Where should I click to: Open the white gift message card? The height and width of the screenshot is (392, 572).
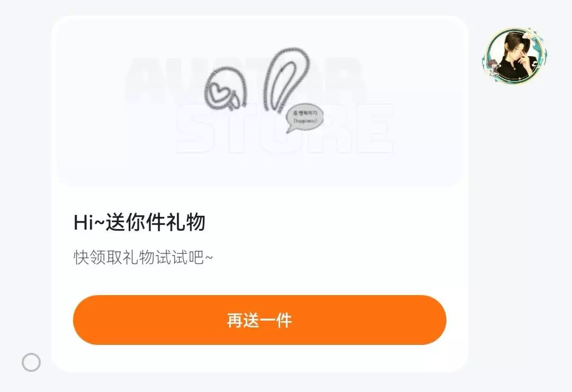(260, 194)
